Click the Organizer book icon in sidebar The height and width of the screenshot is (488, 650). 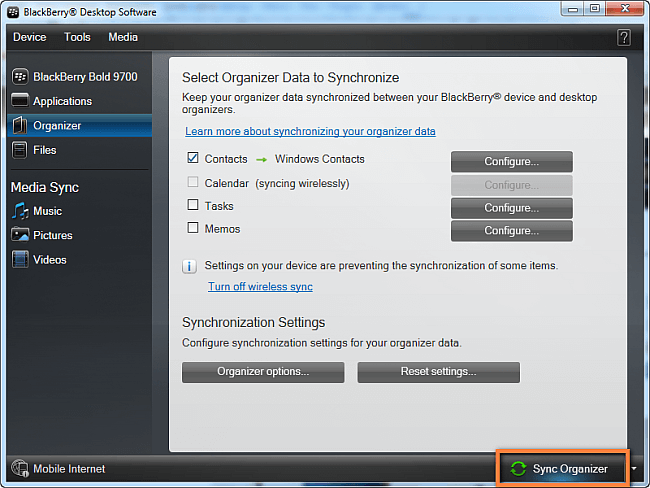(x=19, y=125)
